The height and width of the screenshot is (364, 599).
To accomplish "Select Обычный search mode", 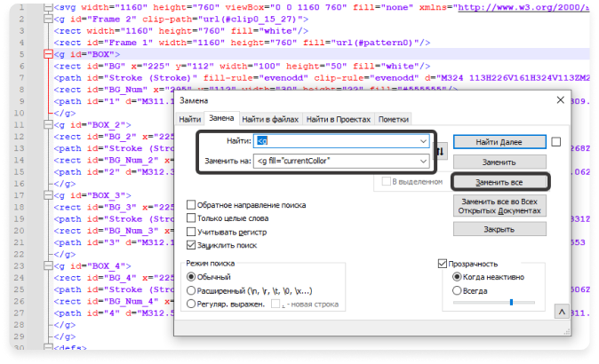I will point(191,277).
